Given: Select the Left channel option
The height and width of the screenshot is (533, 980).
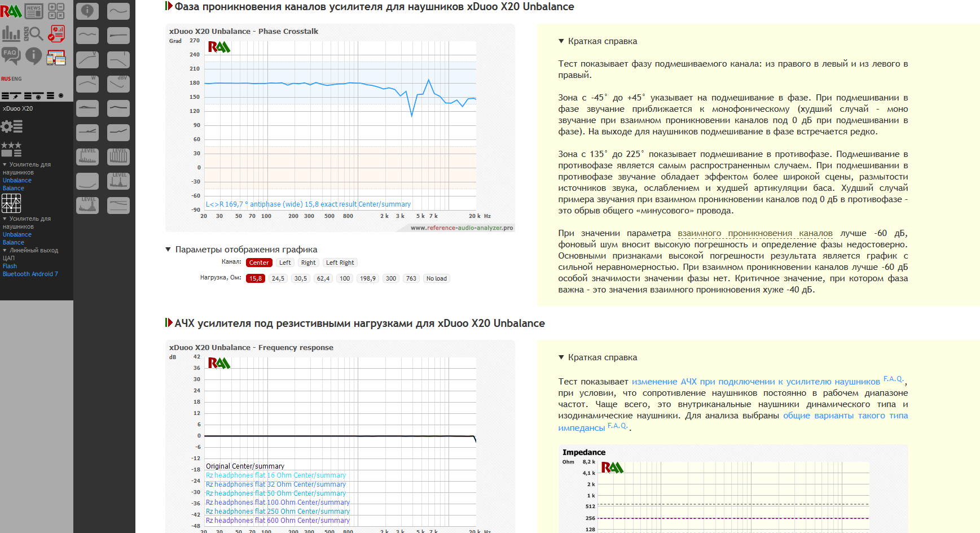Looking at the screenshot, I should tap(285, 263).
